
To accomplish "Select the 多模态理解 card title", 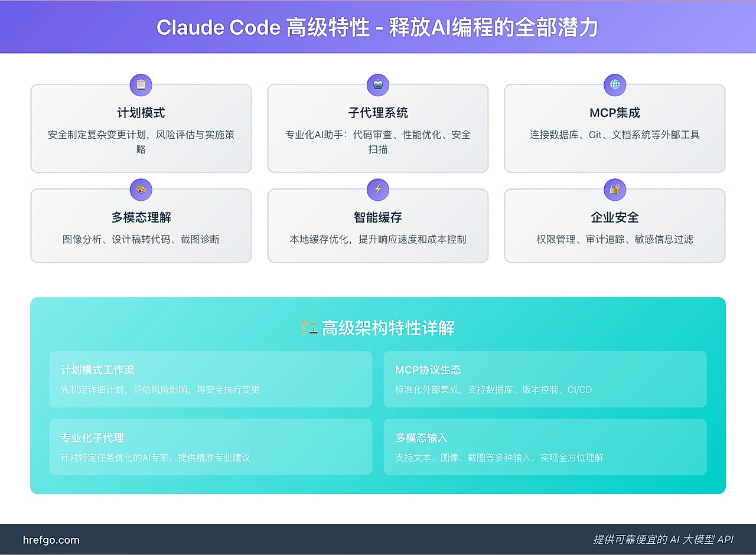I will click(141, 217).
